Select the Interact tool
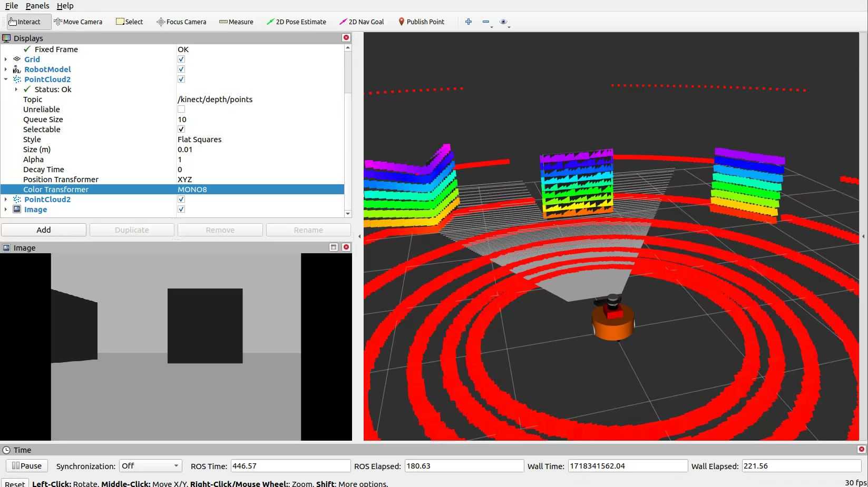Screen dimensions: 868x487 point(25,22)
